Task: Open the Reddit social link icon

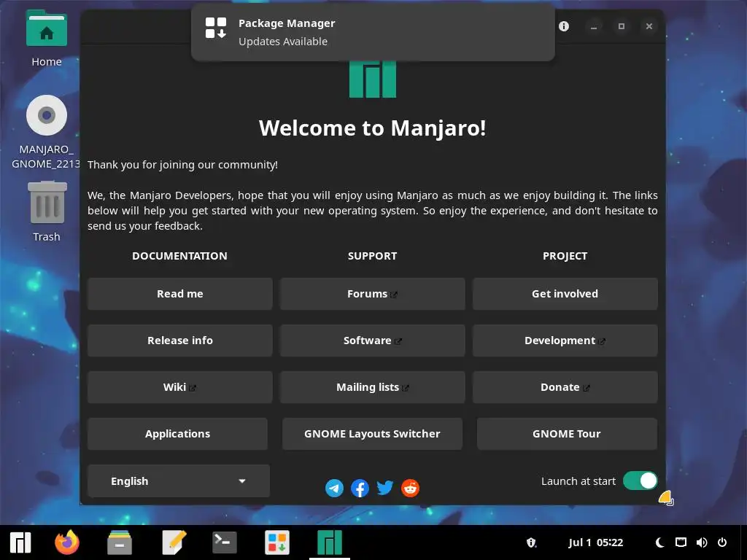Action: (410, 488)
